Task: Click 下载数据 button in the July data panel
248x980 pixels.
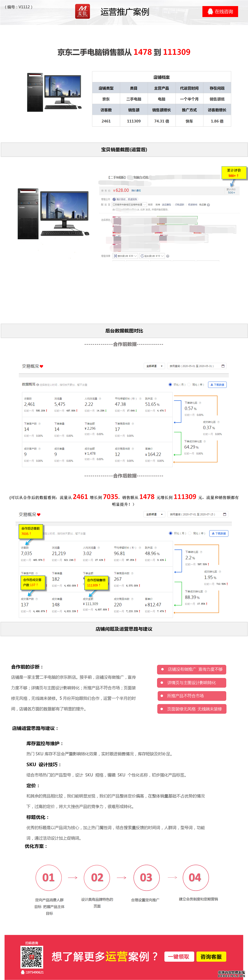Action: tap(219, 533)
